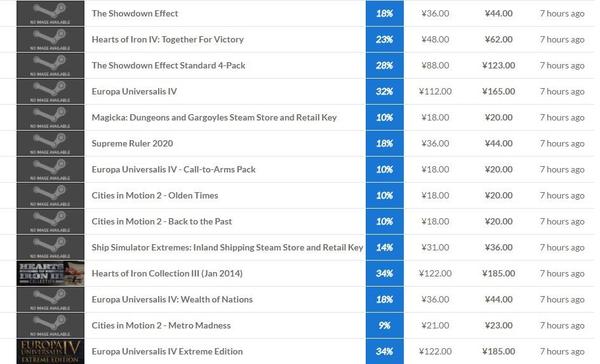Image resolution: width=600 pixels, height=364 pixels.
Task: Click the placeholder Steam image for Supreme Ruler 2020
Action: (x=50, y=144)
